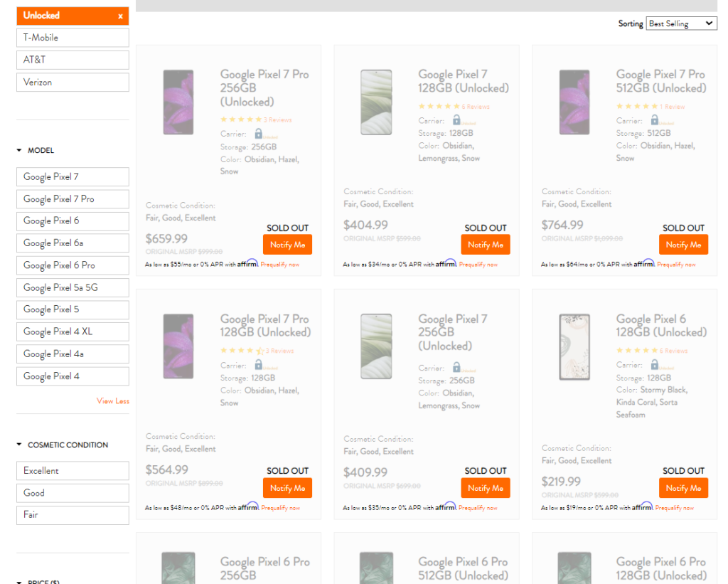This screenshot has height=584, width=728.
Task: Open the Google Pixel 7 Pro 256GB title
Action: point(264,87)
